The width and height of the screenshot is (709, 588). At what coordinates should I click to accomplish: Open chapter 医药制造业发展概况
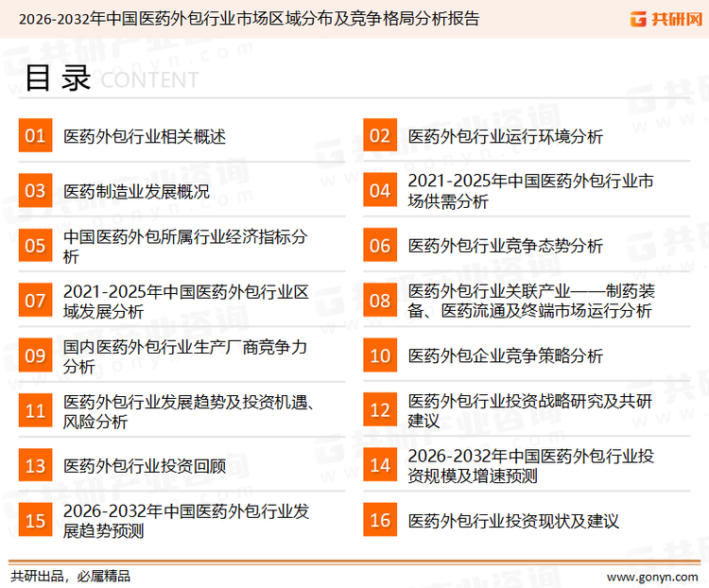click(136, 191)
